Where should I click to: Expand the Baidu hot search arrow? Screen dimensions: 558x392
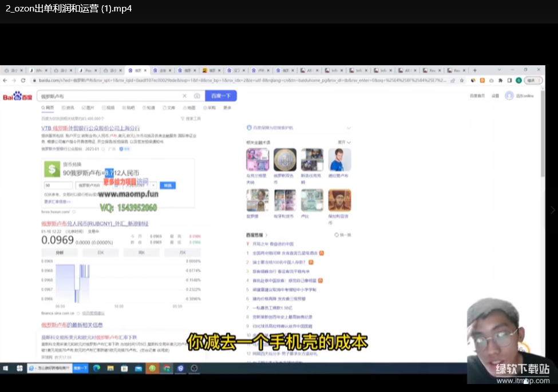tap(267, 235)
